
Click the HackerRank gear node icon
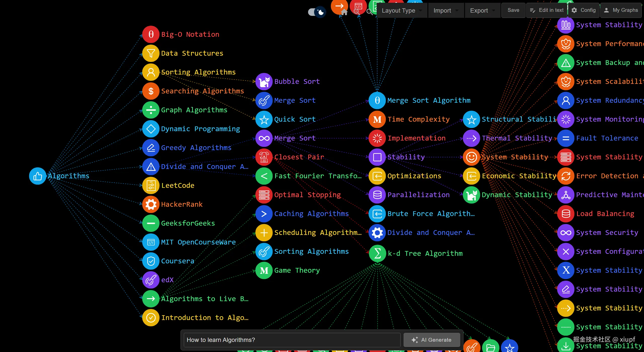(x=151, y=204)
